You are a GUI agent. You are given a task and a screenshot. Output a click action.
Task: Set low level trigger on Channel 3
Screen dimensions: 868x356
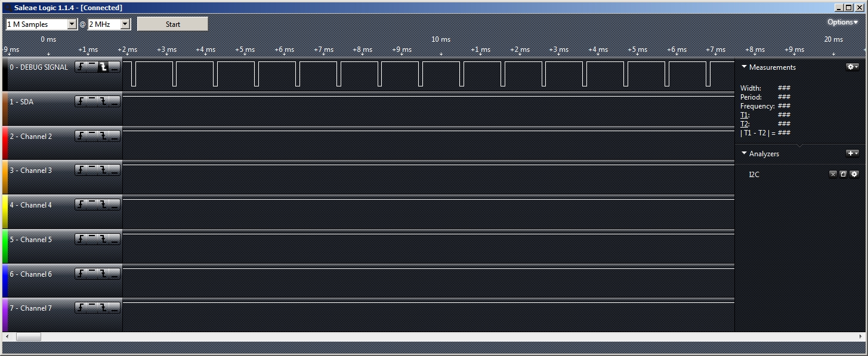(115, 171)
